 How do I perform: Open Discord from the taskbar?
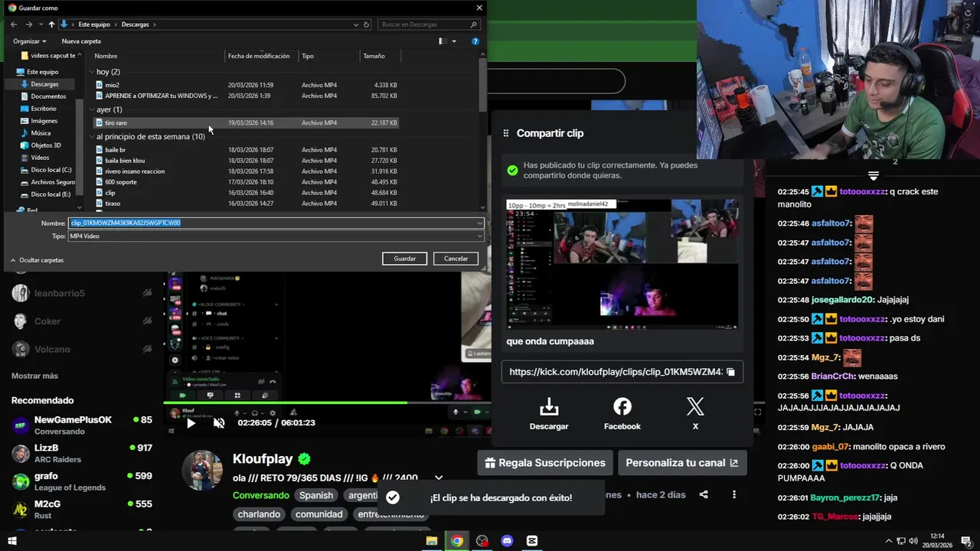coord(507,541)
